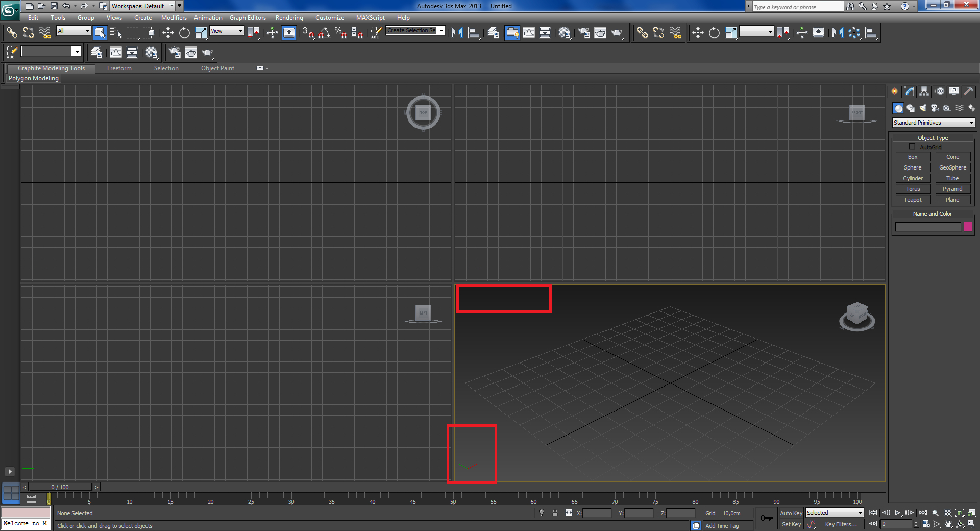Toggle the Selection Lock padlock

[555, 513]
